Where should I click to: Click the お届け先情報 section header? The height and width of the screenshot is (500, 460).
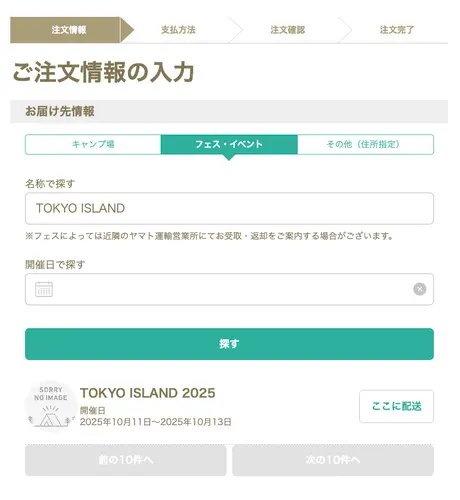click(229, 111)
